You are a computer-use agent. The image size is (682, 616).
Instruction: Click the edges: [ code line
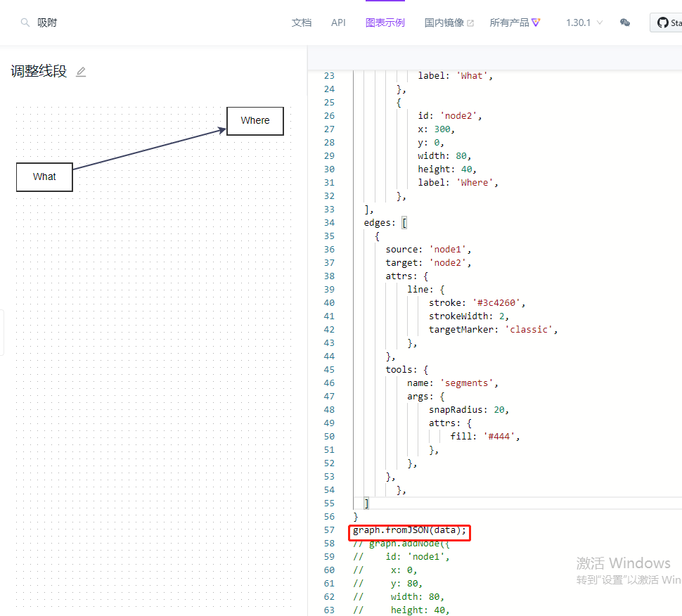(x=385, y=223)
